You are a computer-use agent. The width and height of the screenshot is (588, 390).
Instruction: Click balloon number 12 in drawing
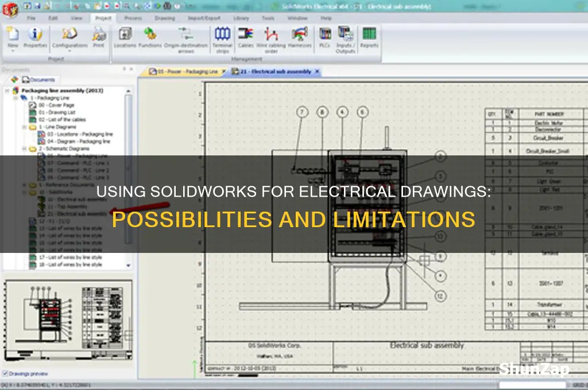pyautogui.click(x=440, y=297)
